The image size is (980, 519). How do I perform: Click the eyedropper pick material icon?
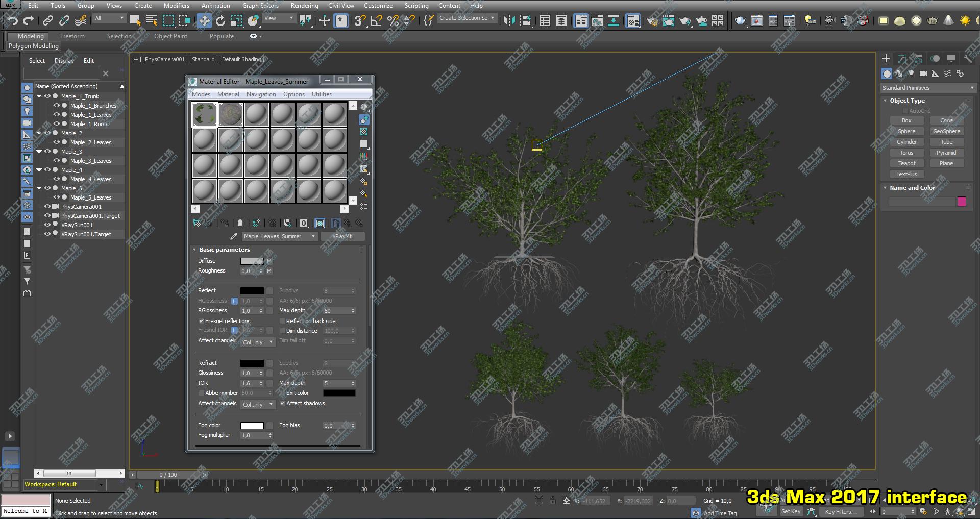pos(234,236)
